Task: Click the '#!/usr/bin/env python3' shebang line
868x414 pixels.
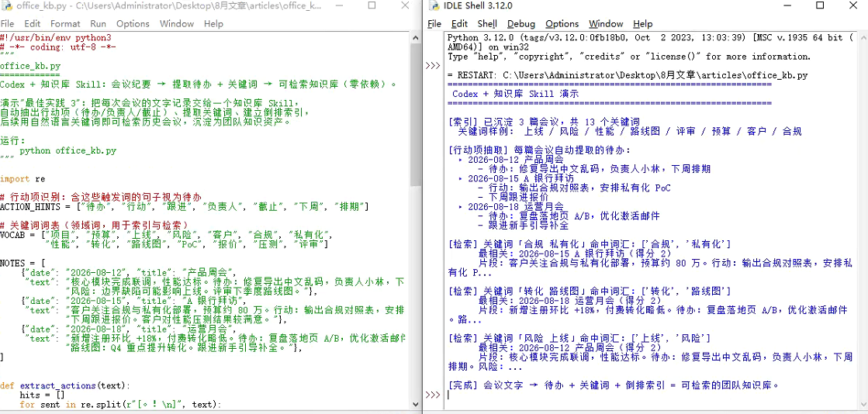Action: coord(55,38)
